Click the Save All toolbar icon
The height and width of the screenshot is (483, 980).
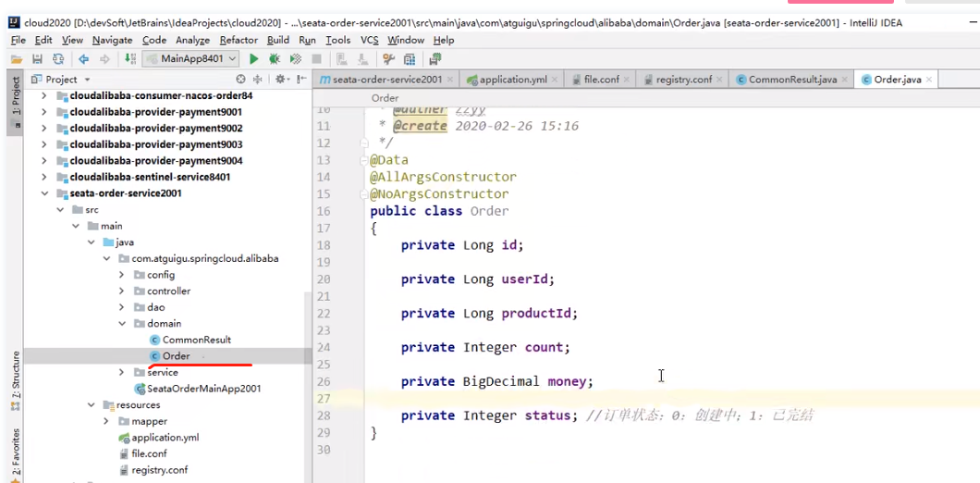tap(38, 59)
